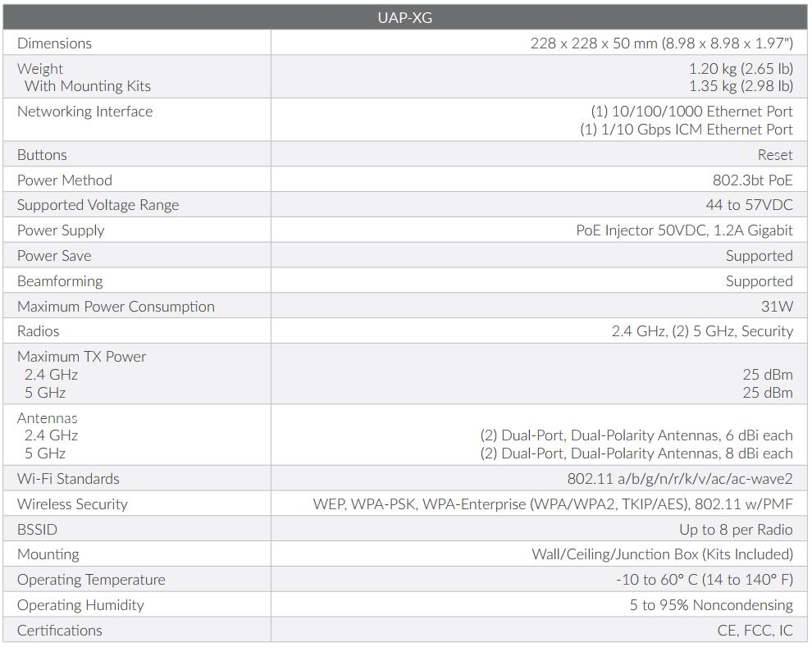Click the 228 x 228 x 50 mm value
The image size is (812, 647).
pyautogui.click(x=661, y=43)
